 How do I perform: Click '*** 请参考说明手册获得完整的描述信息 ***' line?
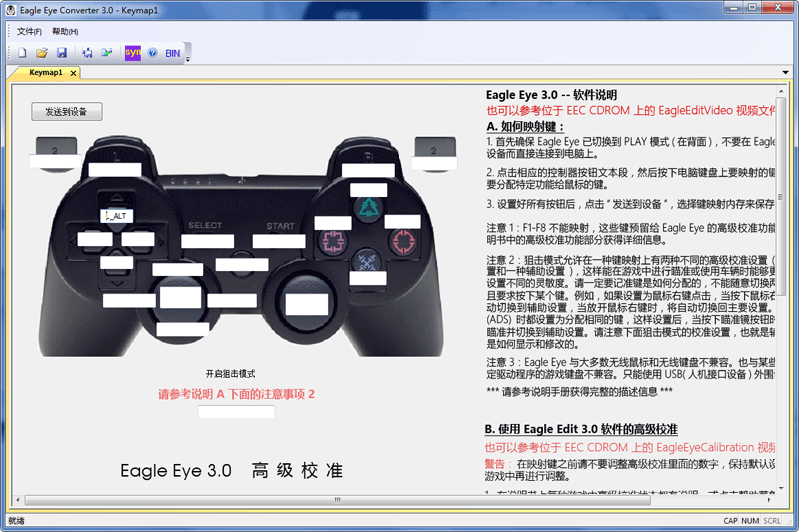click(580, 392)
